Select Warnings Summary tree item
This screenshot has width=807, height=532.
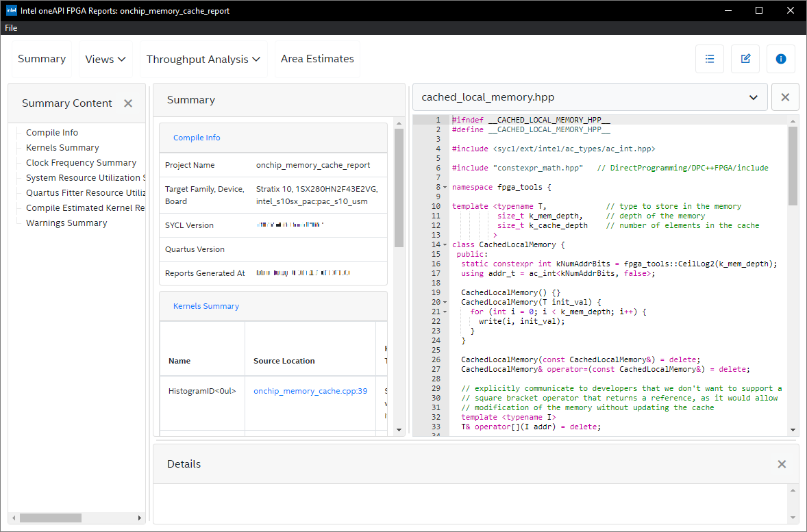66,223
